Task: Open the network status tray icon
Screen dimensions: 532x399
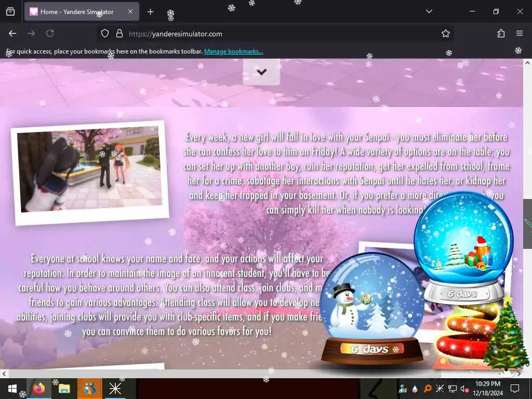Action: click(x=453, y=389)
